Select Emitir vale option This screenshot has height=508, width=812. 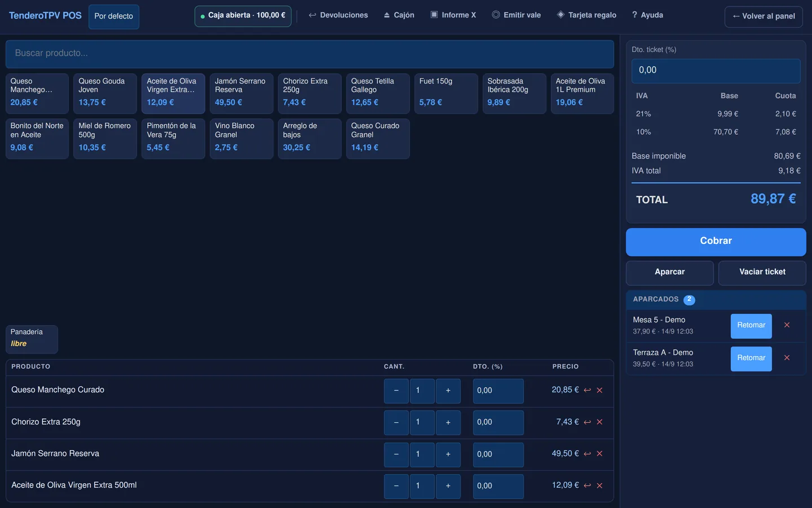point(517,15)
